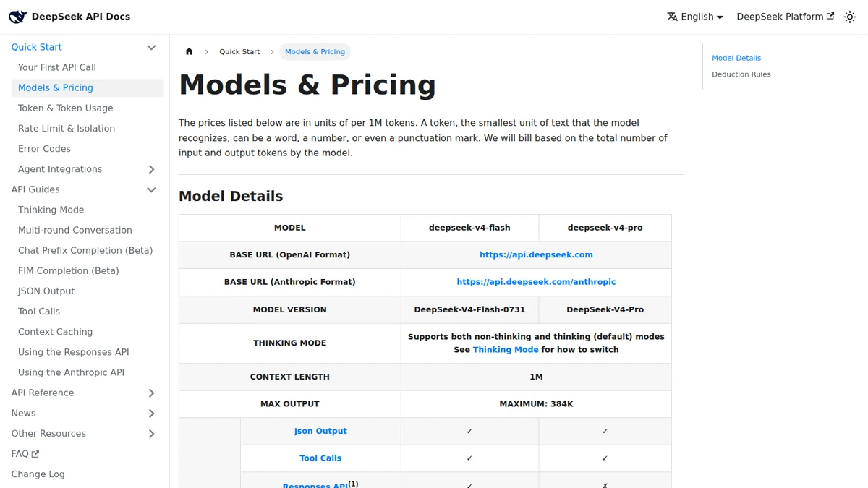Click the deepseek-v4-pro column header
The width and height of the screenshot is (868, 488).
[605, 228]
